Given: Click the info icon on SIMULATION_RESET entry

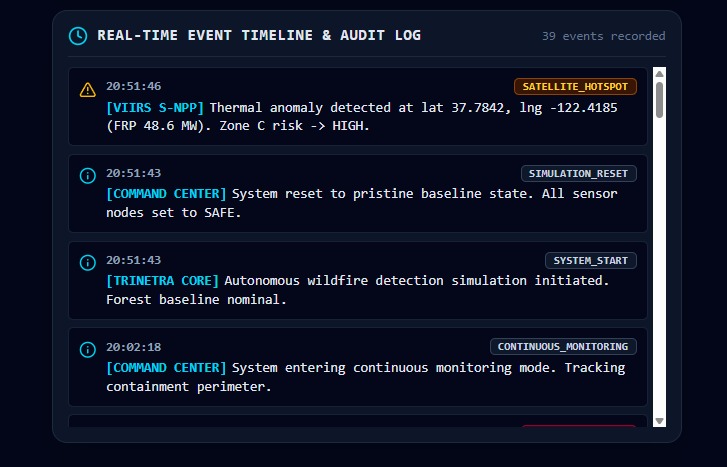Looking at the screenshot, I should pos(88,176).
